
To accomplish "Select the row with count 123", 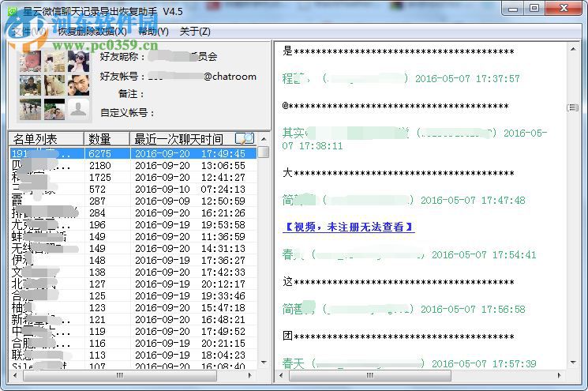I will click(133, 308).
